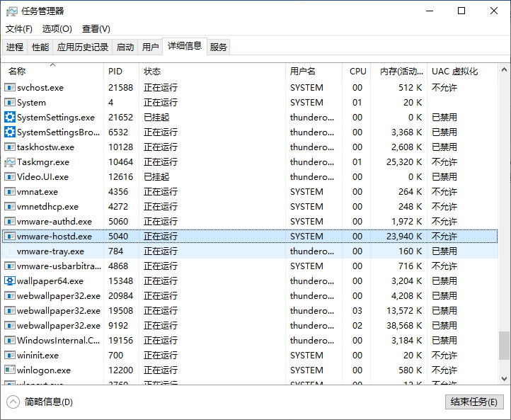
Task: Select the vmware-tray.exe row name
Action: [x=50, y=251]
